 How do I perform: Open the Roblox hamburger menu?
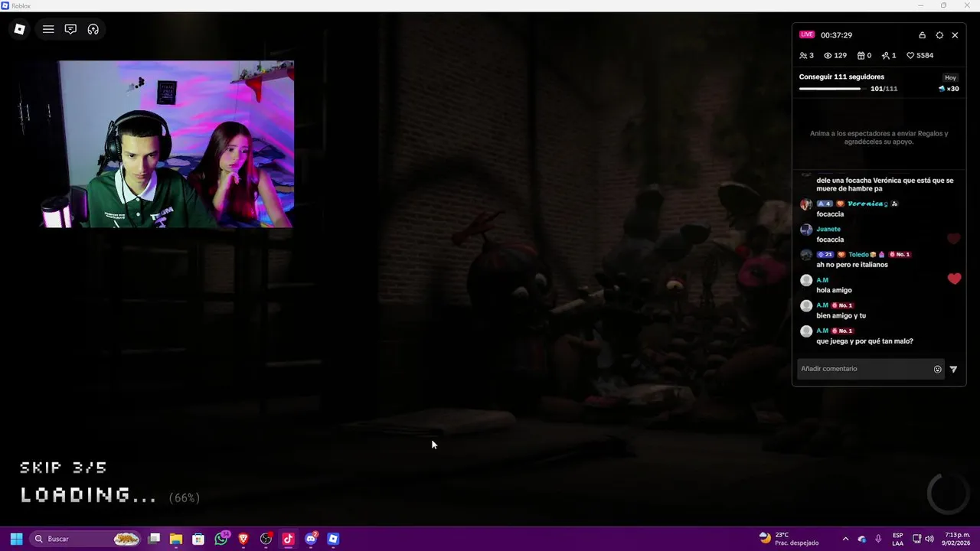coord(48,29)
